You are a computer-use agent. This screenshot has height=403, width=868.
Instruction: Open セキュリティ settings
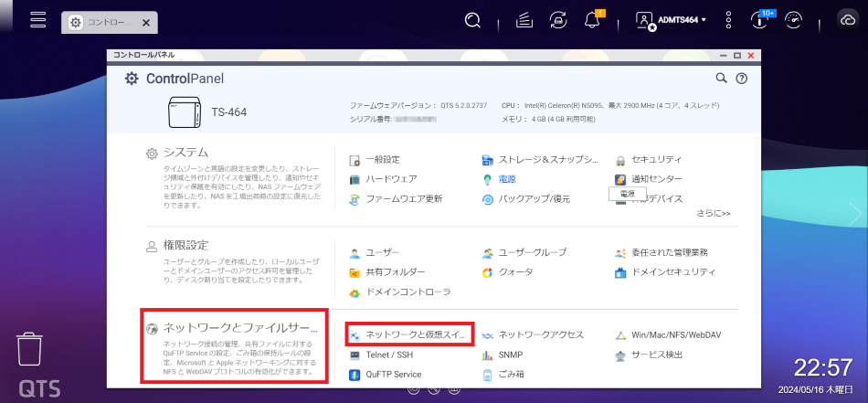[648, 160]
